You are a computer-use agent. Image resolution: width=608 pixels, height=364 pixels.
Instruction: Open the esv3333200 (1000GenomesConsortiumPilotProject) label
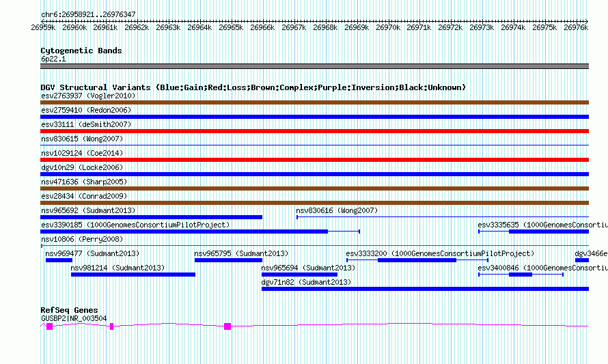tap(440, 253)
